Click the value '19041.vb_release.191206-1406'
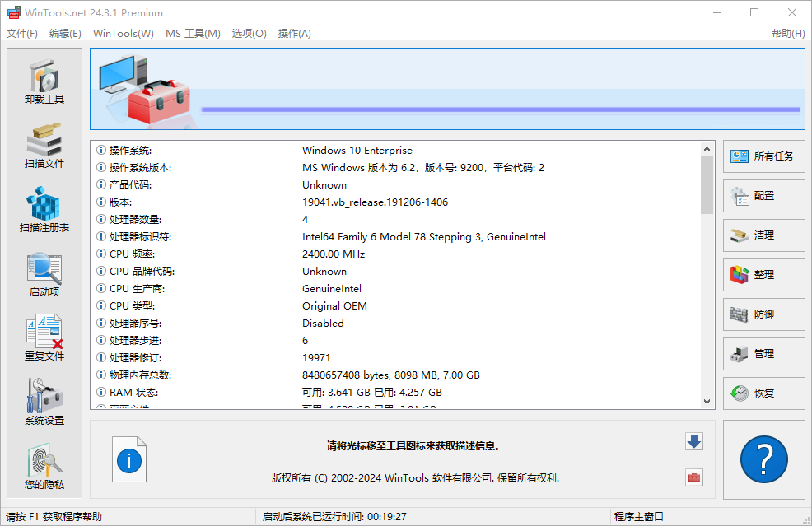812x526 pixels. pyautogui.click(x=375, y=202)
